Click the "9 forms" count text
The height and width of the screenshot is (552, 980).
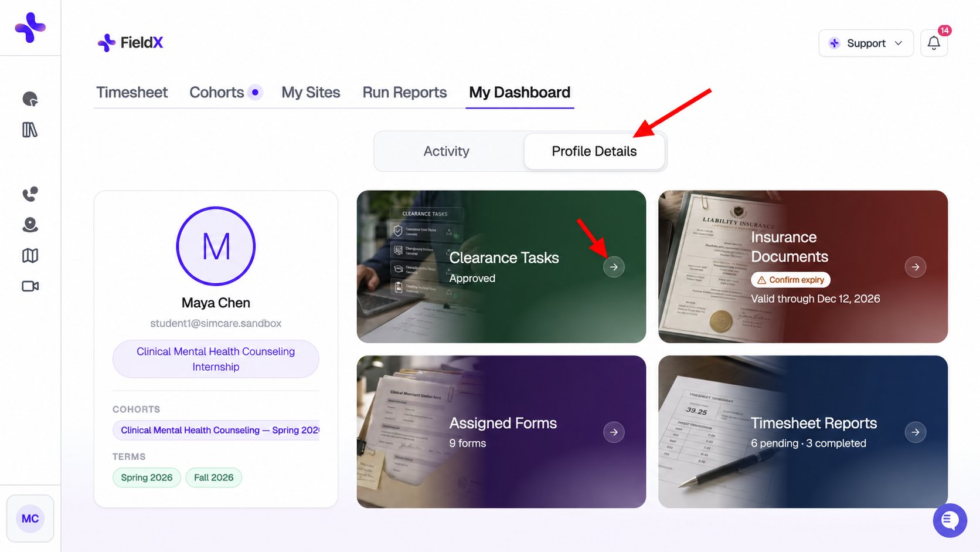click(468, 443)
